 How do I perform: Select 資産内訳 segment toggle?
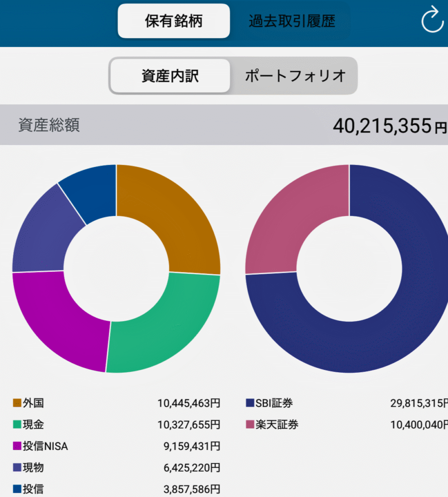click(170, 76)
